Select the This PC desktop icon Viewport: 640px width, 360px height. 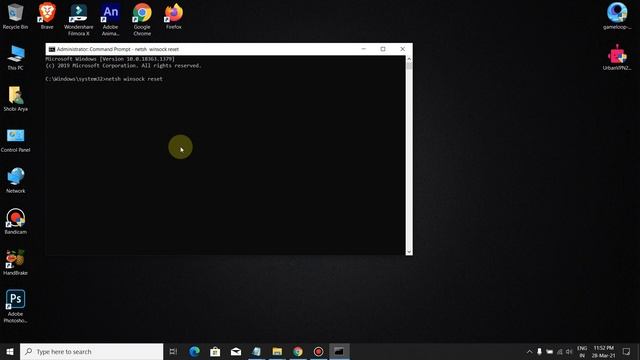click(16, 58)
